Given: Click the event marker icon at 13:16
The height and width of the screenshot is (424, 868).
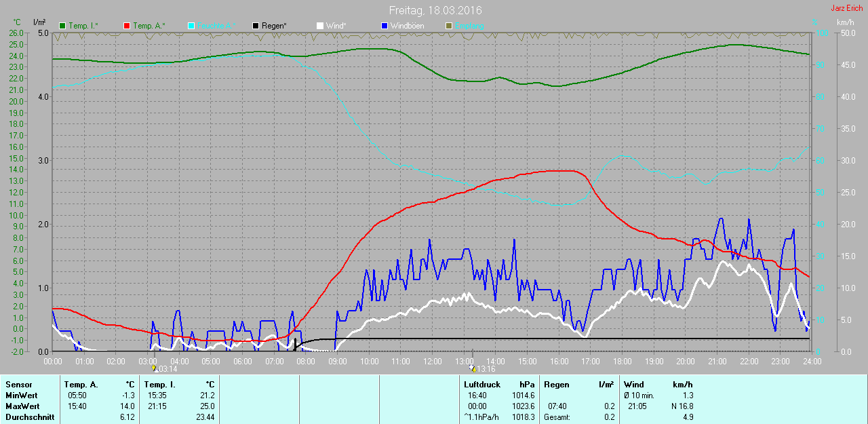Looking at the screenshot, I should click(x=472, y=368).
